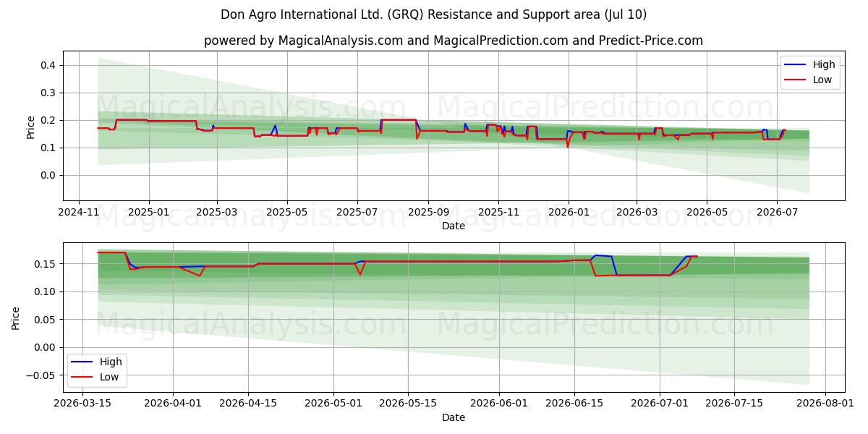Click 'Low' in the bottom chart legend
Screen dimensions: 868x434
click(109, 378)
